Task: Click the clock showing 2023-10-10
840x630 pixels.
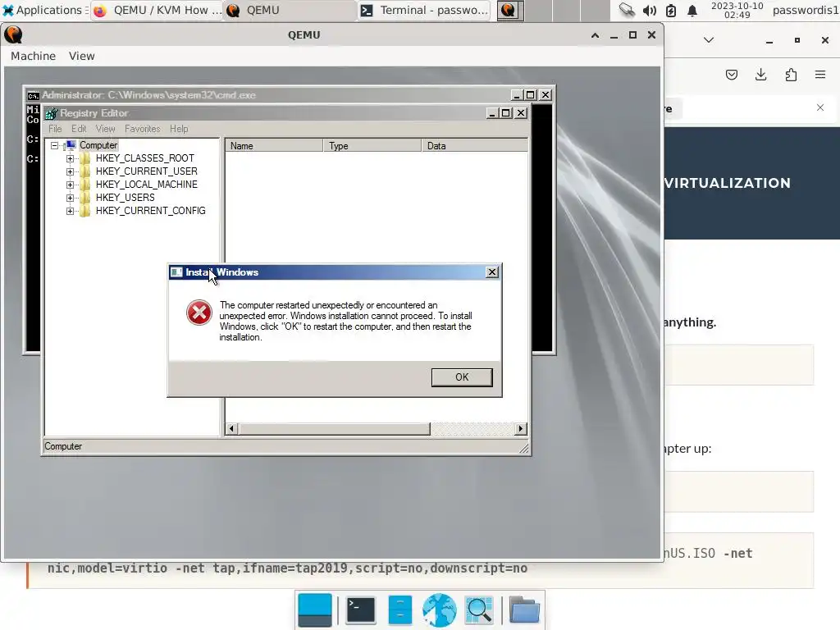Action: click(737, 10)
